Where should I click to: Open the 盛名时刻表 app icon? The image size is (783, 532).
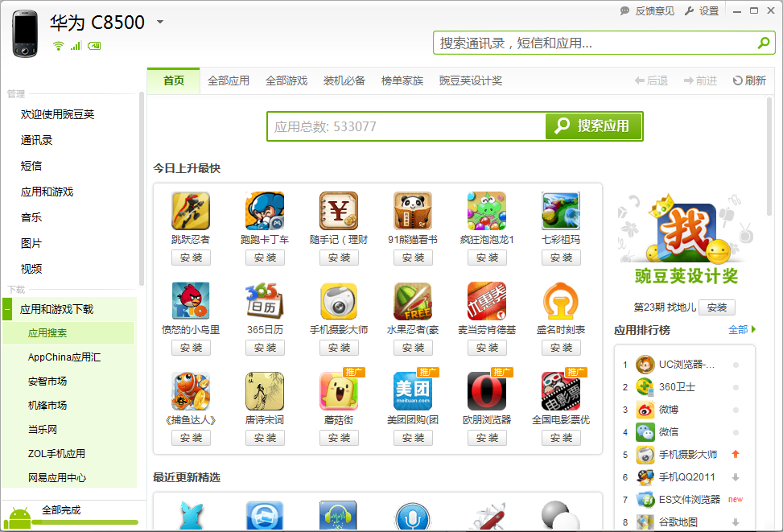point(561,301)
